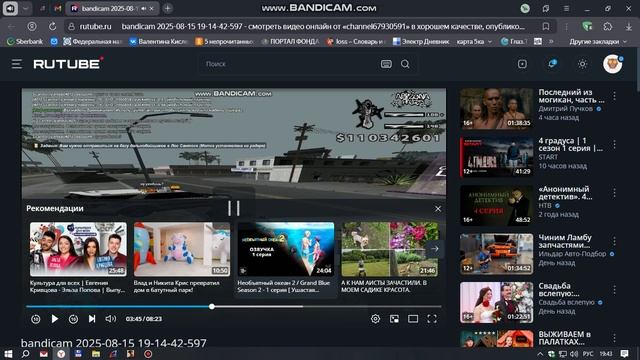This screenshot has width=640, height=360.
Task: Open options for Свадьба вслепую video
Action: pyautogui.click(x=614, y=290)
